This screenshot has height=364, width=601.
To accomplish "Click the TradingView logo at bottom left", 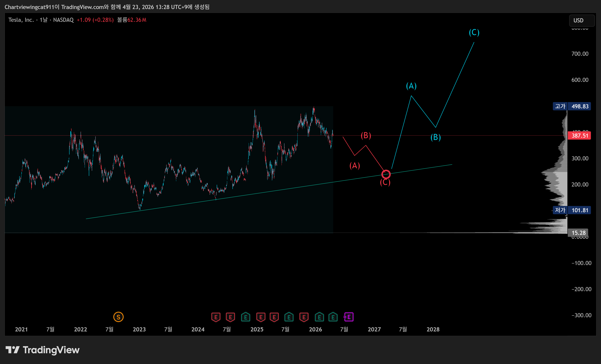I will (42, 350).
